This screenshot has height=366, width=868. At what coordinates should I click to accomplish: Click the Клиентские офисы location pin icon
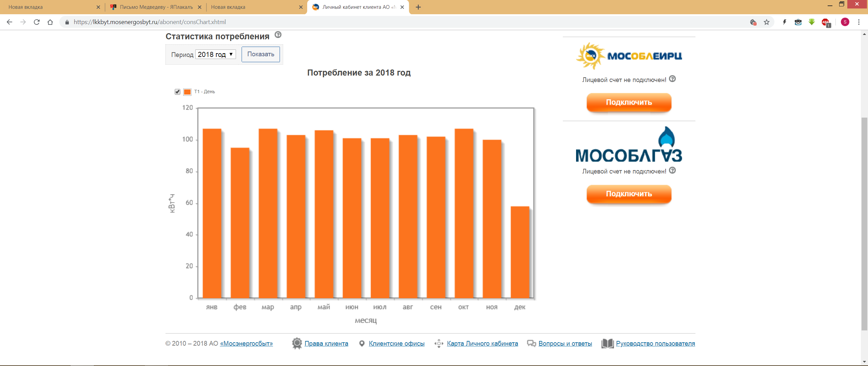tap(362, 344)
